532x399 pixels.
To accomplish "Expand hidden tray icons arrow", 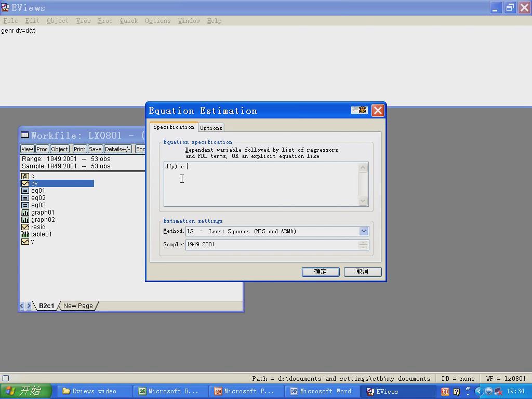I will (x=478, y=392).
